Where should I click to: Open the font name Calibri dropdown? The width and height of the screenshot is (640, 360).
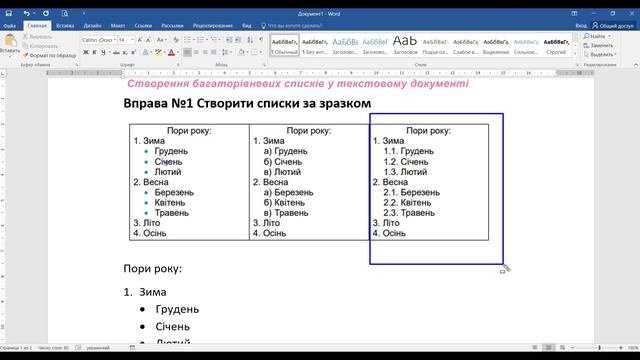(115, 40)
